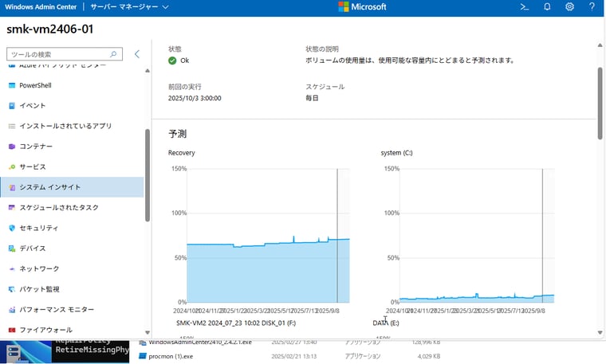606x364 pixels.
Task: Click the ファイアウォール icon
Action: click(12, 330)
